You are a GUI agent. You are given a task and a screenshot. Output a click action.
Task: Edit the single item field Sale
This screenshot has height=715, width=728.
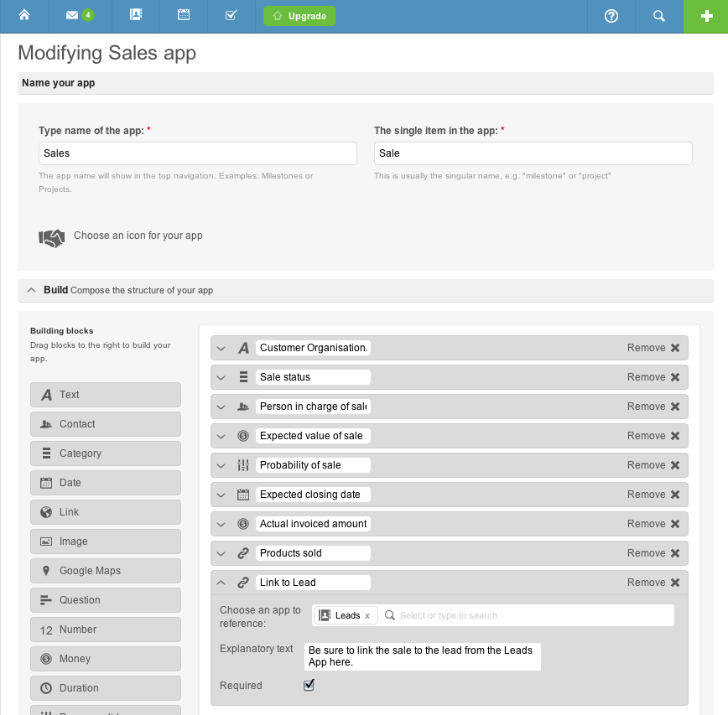click(533, 153)
